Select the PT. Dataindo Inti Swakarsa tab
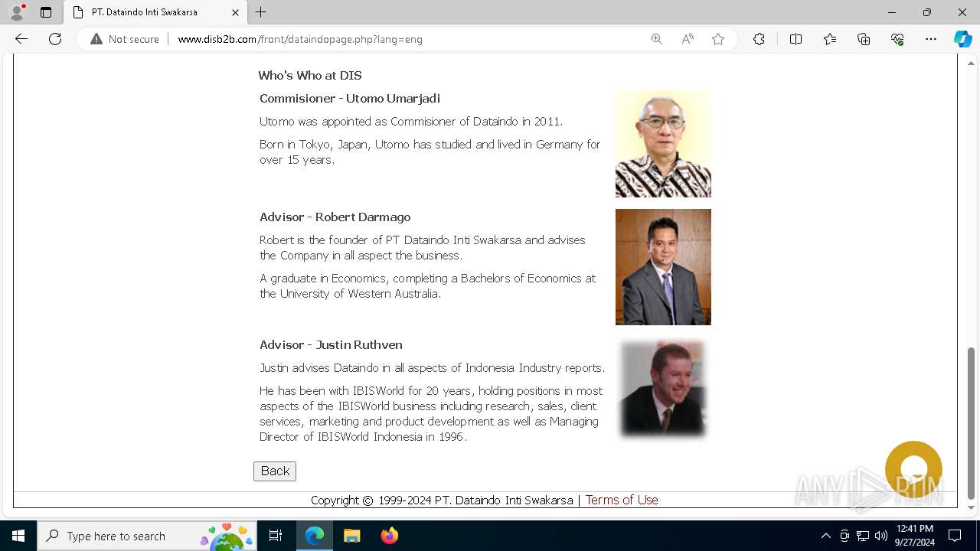 [155, 12]
